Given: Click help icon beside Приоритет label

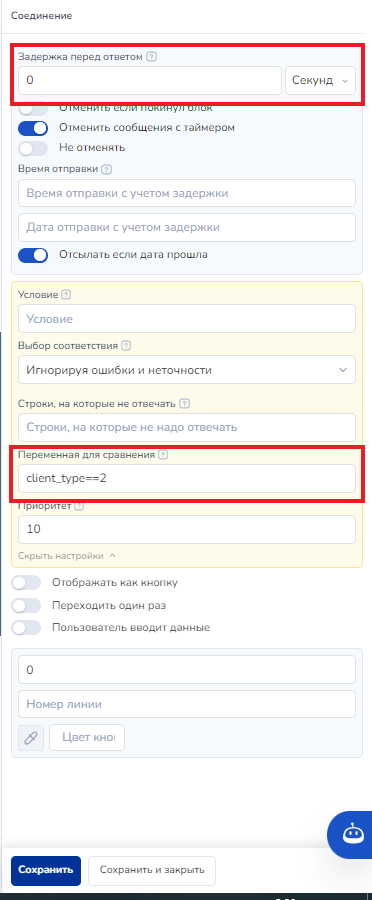Looking at the screenshot, I should tap(79, 506).
